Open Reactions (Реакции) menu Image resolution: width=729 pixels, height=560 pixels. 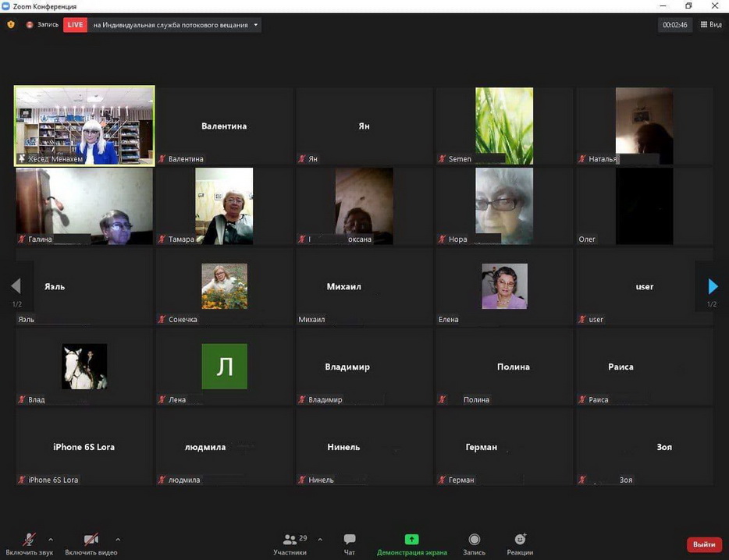coord(520,544)
